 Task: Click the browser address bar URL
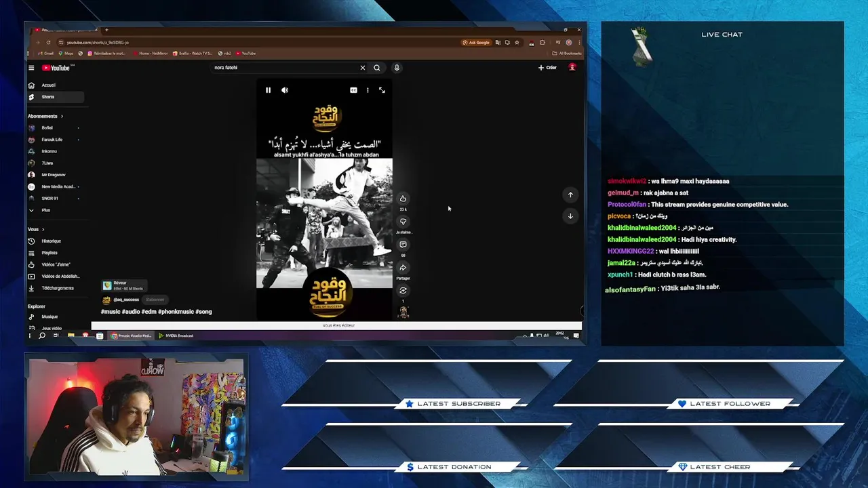[98, 42]
